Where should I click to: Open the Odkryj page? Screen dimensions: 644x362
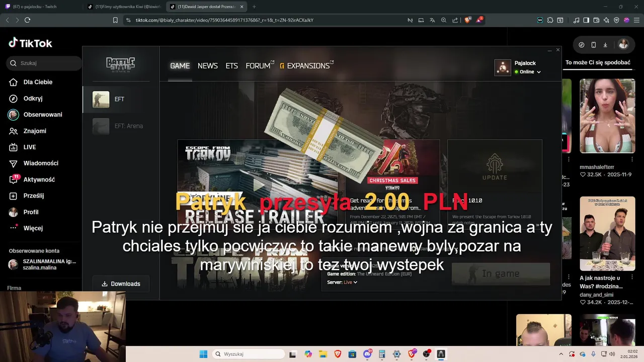[33, 99]
